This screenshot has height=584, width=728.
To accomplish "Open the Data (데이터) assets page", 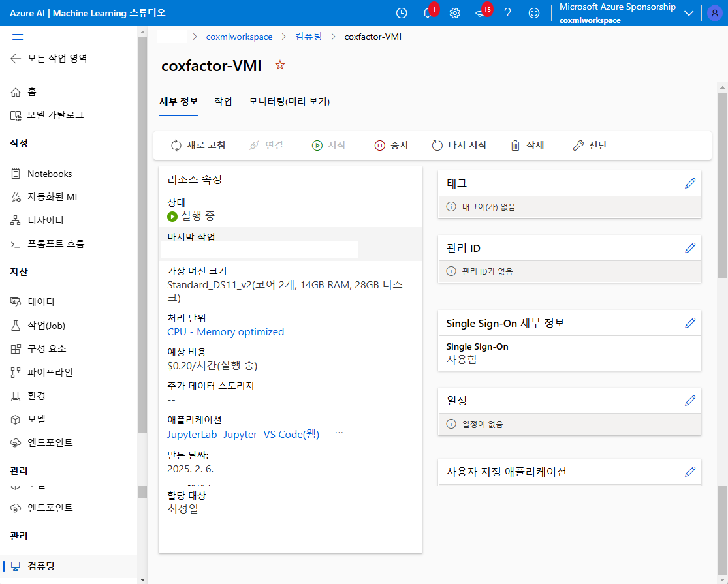I will click(x=33, y=301).
